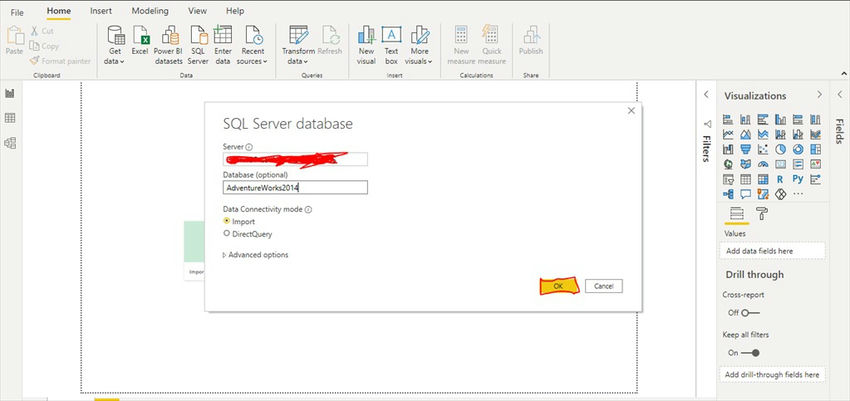
Task: Select the Stacked bar chart visual
Action: [x=728, y=119]
